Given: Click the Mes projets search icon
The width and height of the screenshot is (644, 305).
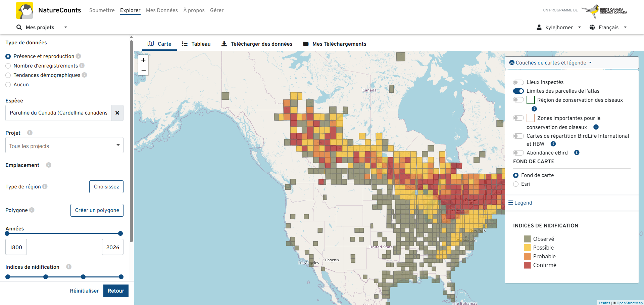Looking at the screenshot, I should click(x=19, y=27).
